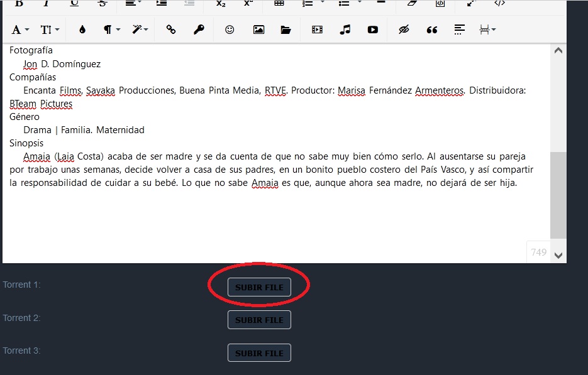Pick text color with the droplet icon
Screen dimensions: 588x375
coord(82,30)
